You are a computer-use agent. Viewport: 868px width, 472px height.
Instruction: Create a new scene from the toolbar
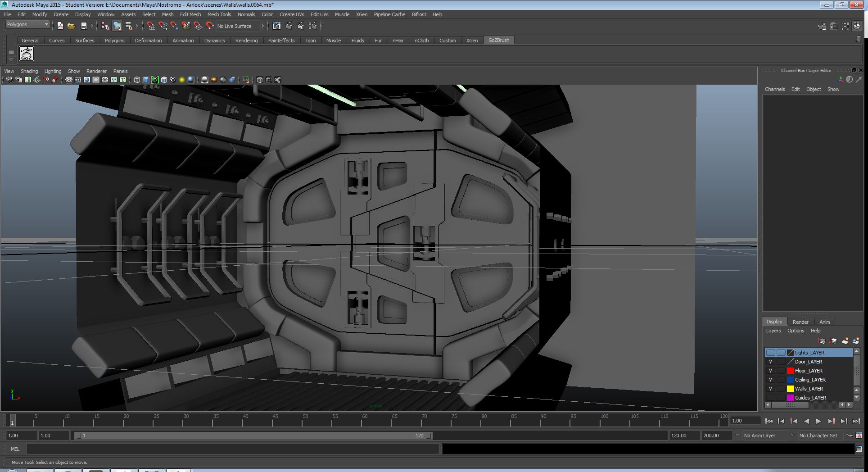(x=60, y=26)
